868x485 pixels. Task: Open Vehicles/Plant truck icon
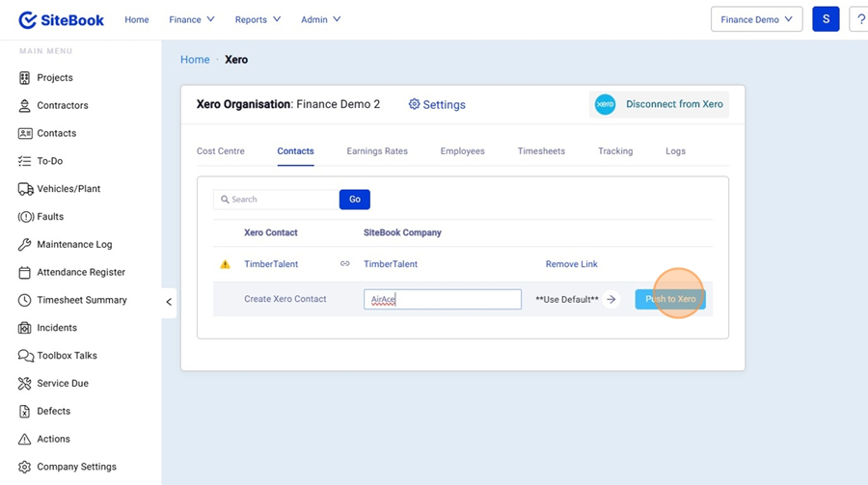pos(25,189)
